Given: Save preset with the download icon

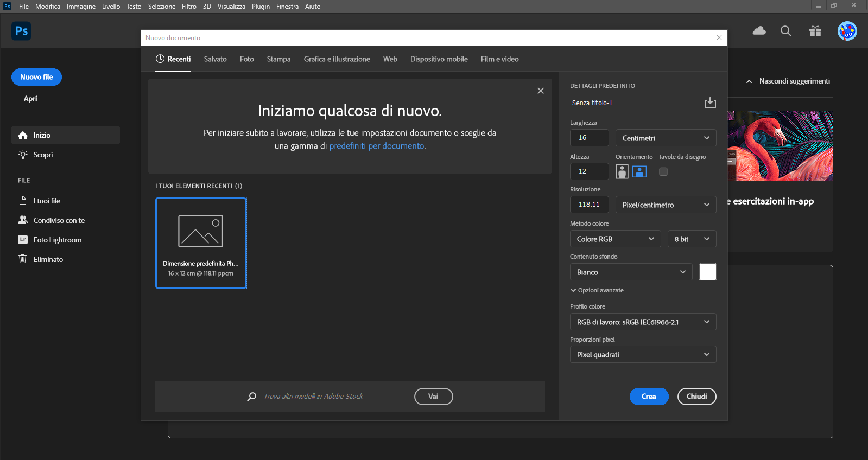Looking at the screenshot, I should 710,103.
